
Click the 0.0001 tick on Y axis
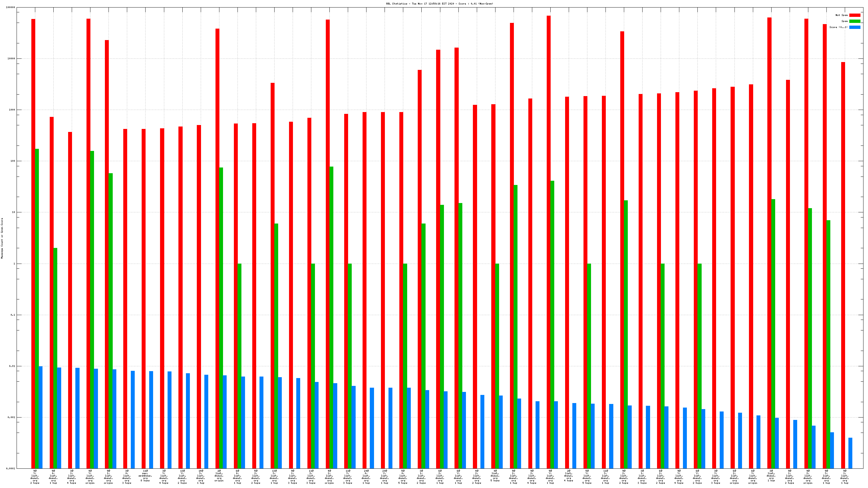11,468
